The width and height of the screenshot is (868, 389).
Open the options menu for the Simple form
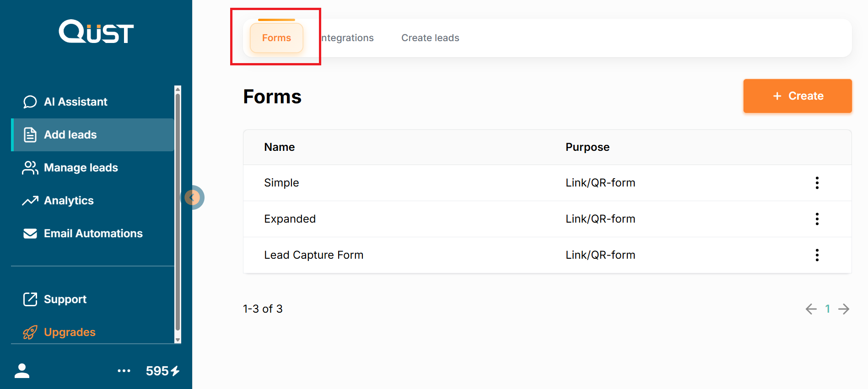tap(817, 183)
